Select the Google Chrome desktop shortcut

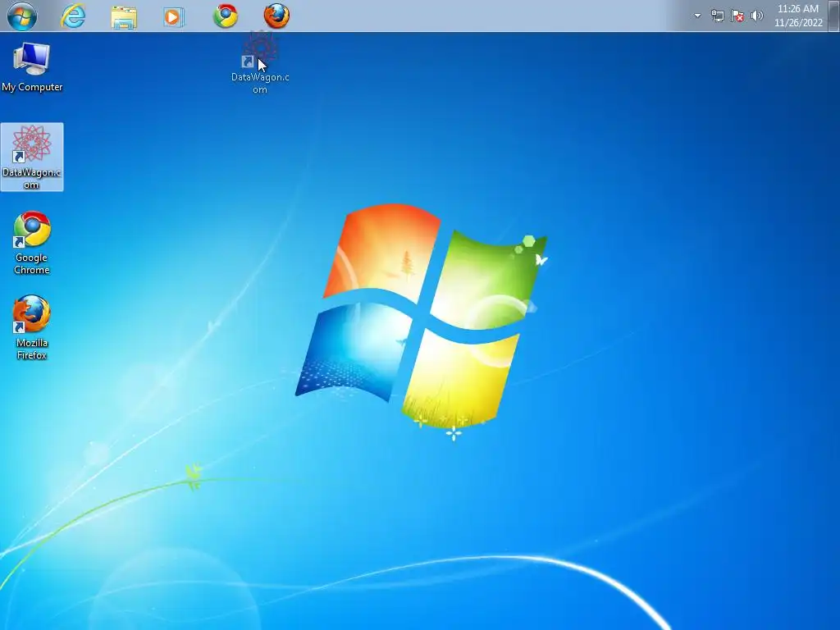32,243
